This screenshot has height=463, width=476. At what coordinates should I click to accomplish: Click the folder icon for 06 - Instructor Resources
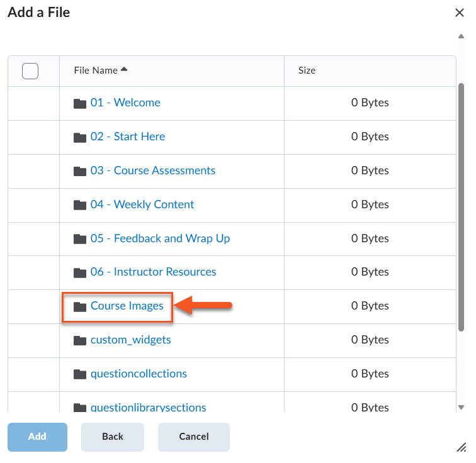coord(79,273)
